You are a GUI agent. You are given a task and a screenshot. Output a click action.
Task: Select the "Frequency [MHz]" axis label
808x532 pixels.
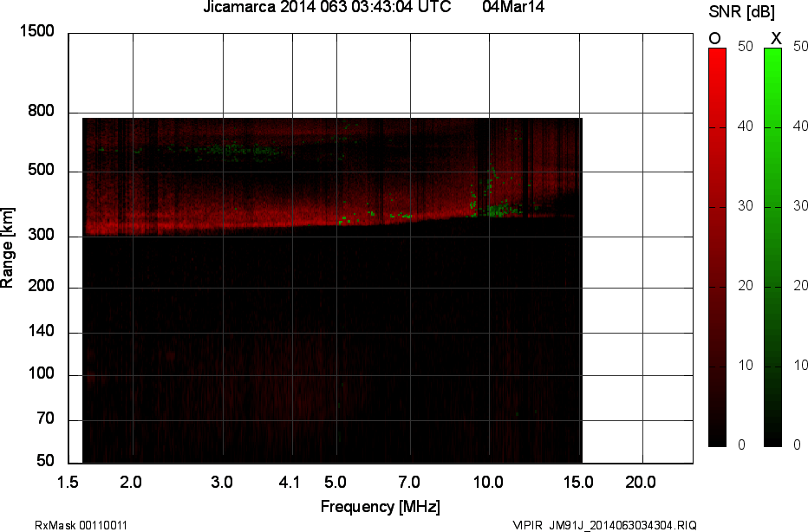[x=380, y=506]
